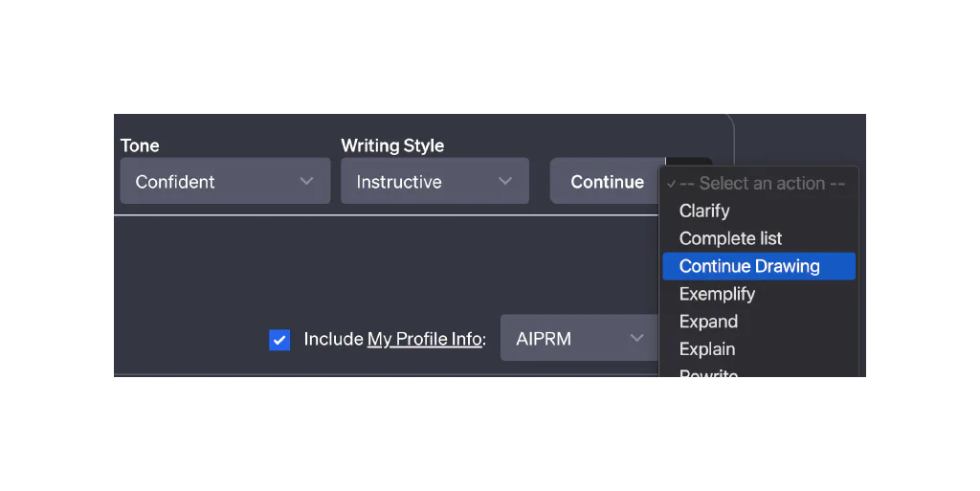Toggle the Include My Profile Info checkbox
Screen dimensions: 980x491
click(x=279, y=340)
